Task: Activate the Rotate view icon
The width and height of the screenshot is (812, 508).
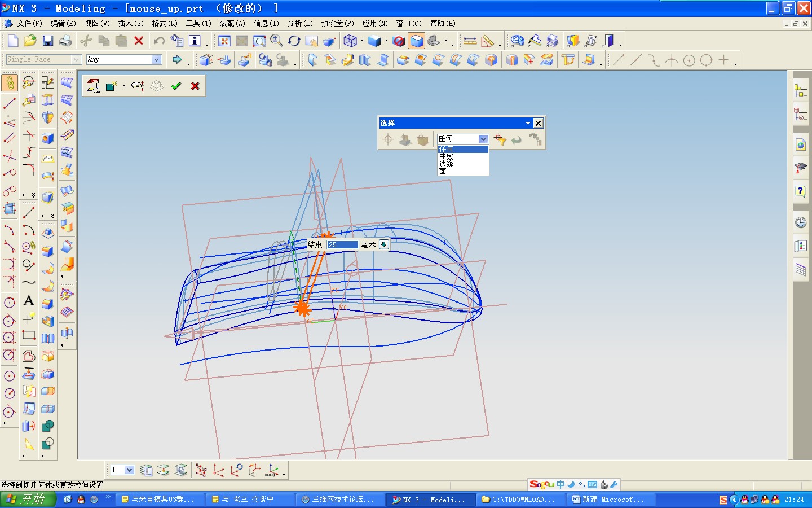Action: tap(294, 41)
